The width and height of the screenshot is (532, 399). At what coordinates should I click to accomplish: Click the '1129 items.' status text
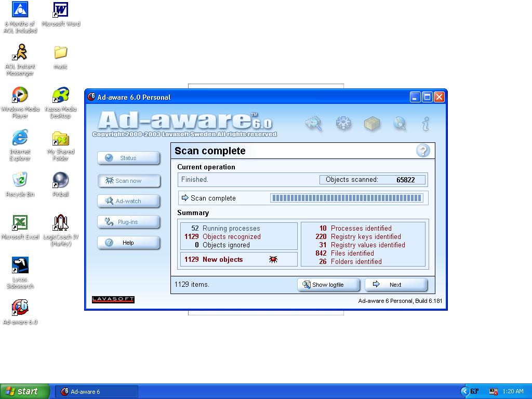coord(192,284)
